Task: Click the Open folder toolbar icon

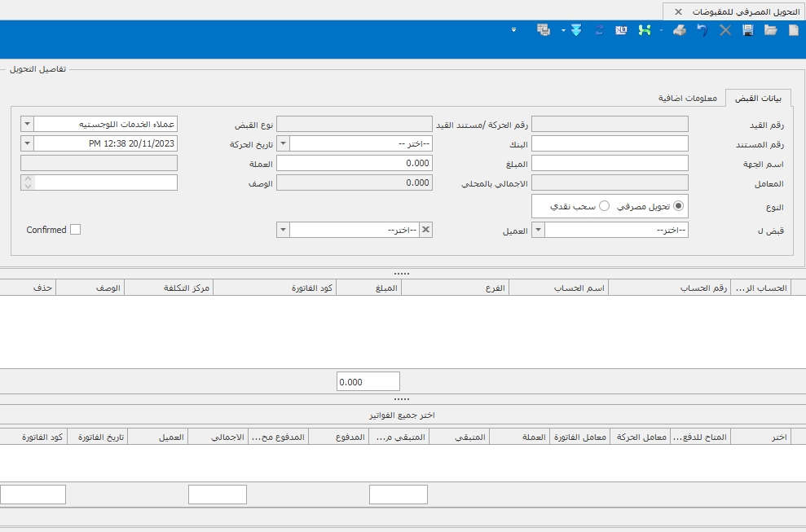Action: tap(770, 30)
